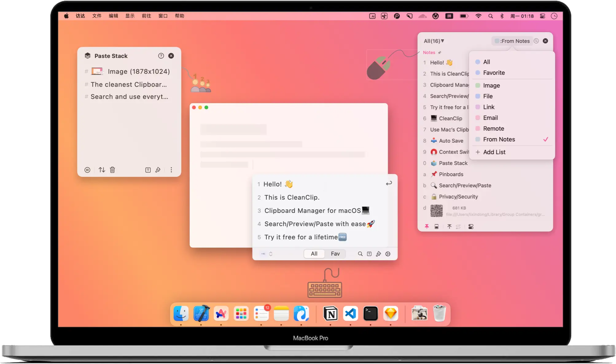Click the Pause/Resume icon in Paste Stack

coord(87,169)
